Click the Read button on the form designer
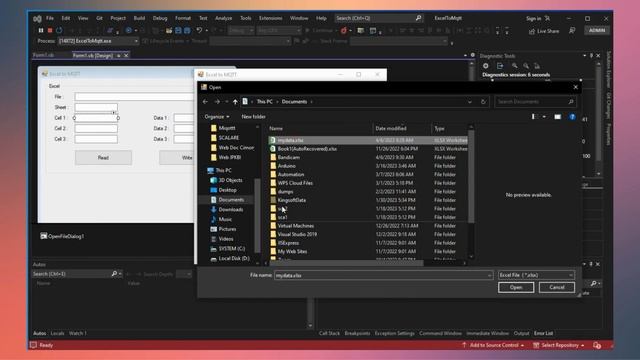Viewport: 640px width, 360px height. (103, 158)
